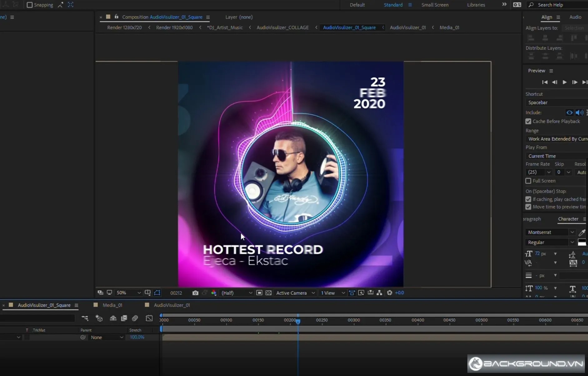Image resolution: width=588 pixels, height=376 pixels.
Task: Enable frame blending icon in timeline
Action: point(124,318)
